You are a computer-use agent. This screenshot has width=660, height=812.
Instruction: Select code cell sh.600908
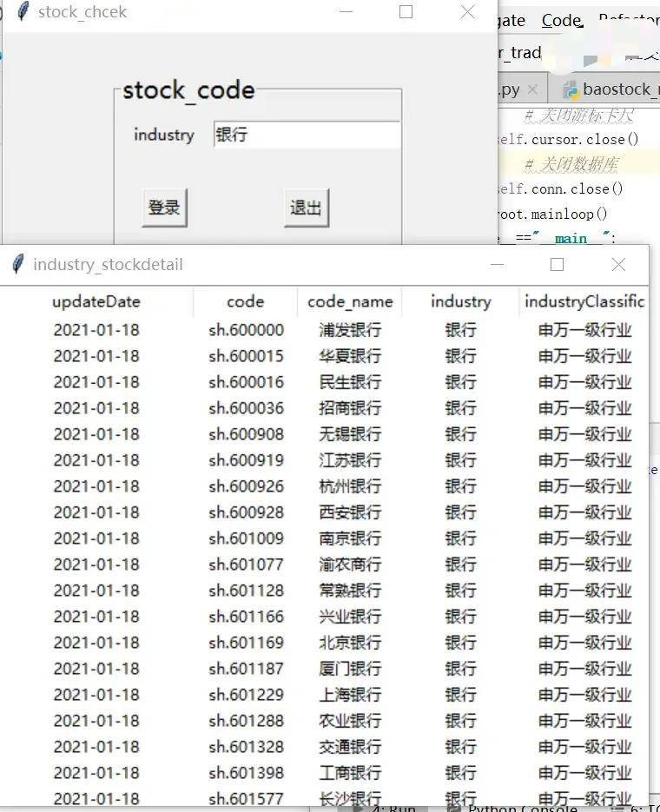coord(246,434)
